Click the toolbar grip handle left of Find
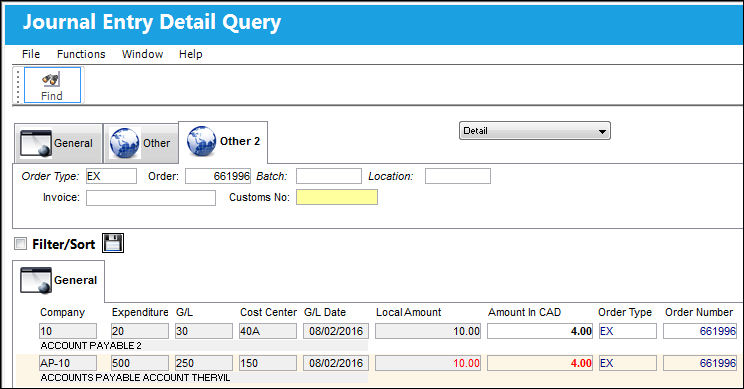Image resolution: width=744 pixels, height=389 pixels. pos(18,85)
